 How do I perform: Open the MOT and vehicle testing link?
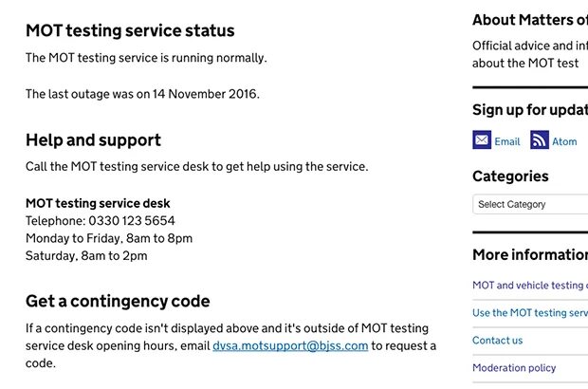[528, 285]
